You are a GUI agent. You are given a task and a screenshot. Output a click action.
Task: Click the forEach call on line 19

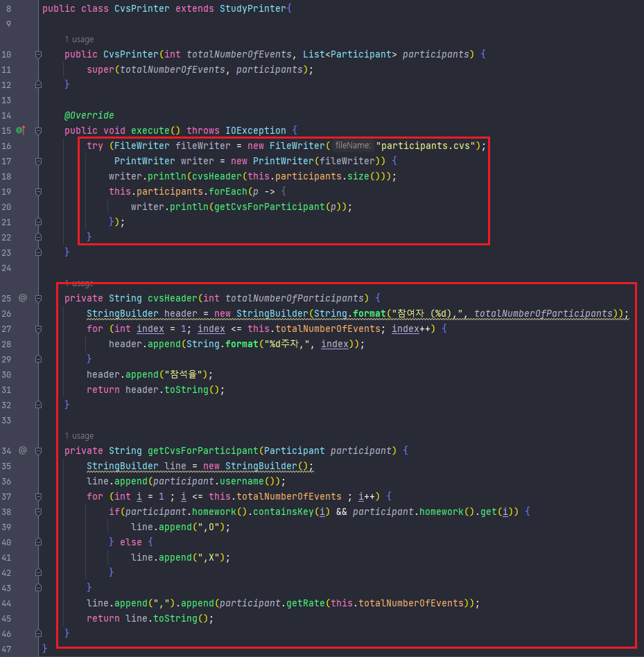coord(228,191)
